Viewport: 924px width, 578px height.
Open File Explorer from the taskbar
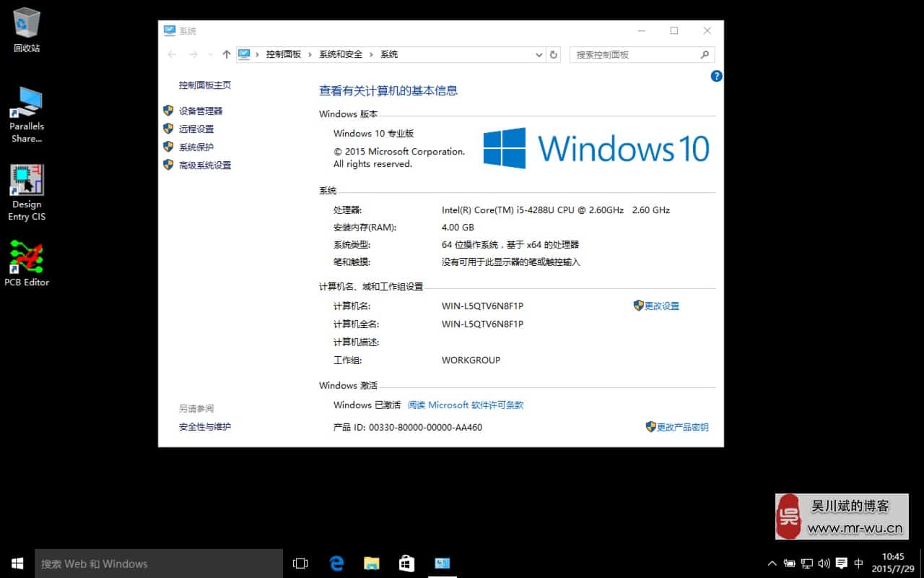[x=372, y=564]
